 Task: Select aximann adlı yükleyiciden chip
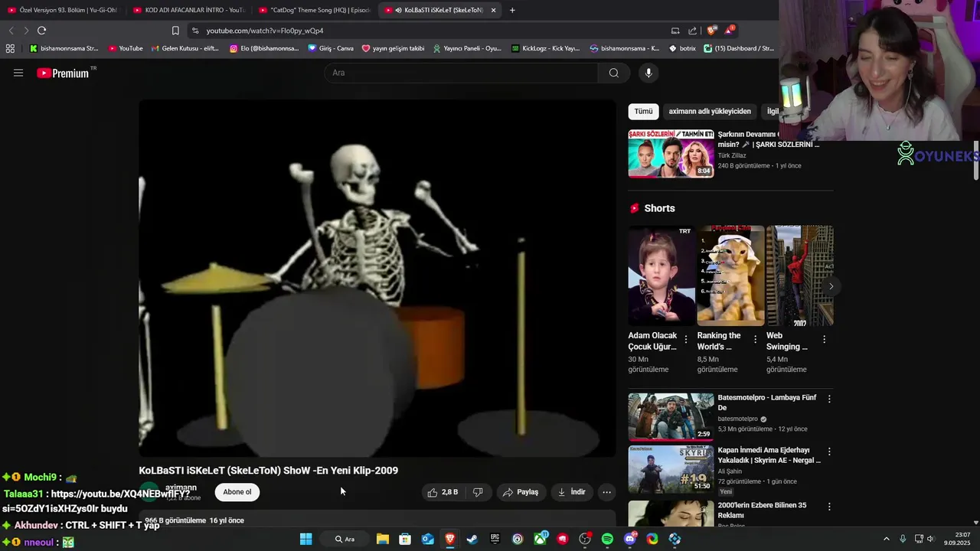pyautogui.click(x=710, y=111)
